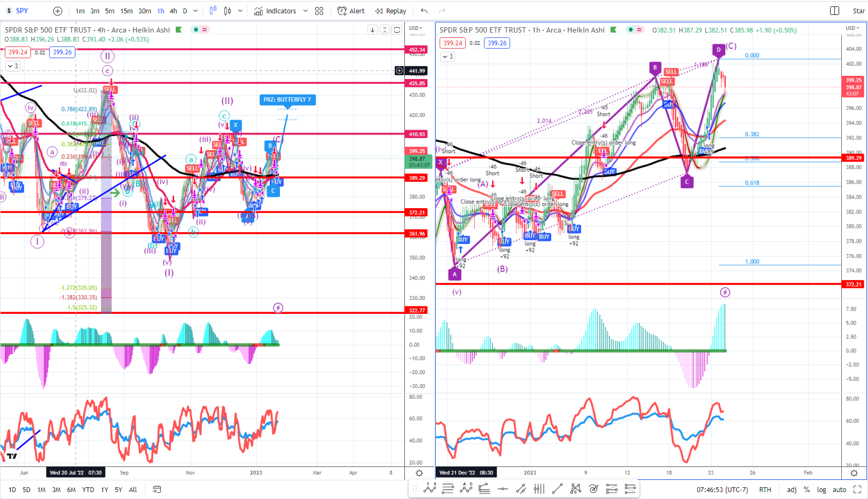
Task: Select the trend line tool
Action: [557, 488]
